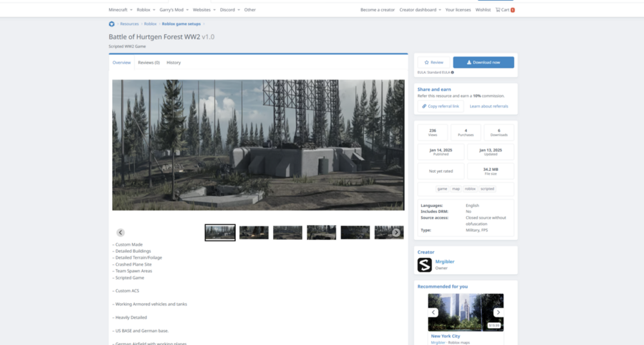This screenshot has width=644, height=345.
Task: Click the '236 Views' stat
Action: 433,132
